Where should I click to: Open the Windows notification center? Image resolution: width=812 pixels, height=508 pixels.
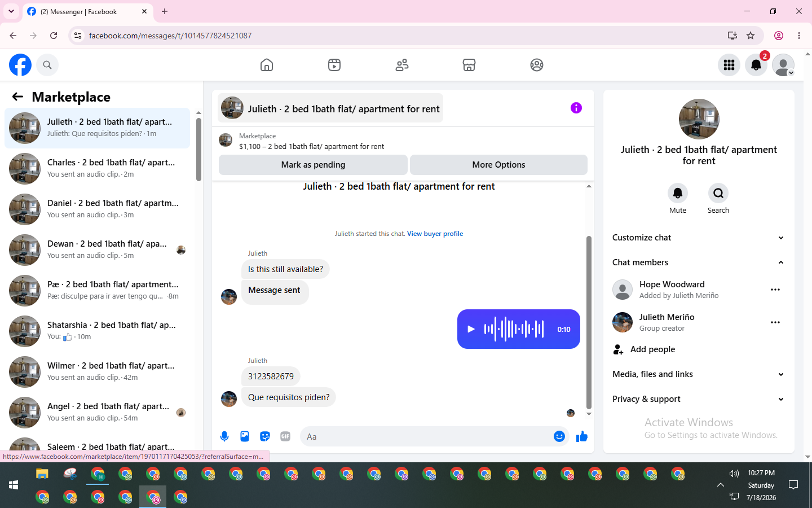coord(793,485)
